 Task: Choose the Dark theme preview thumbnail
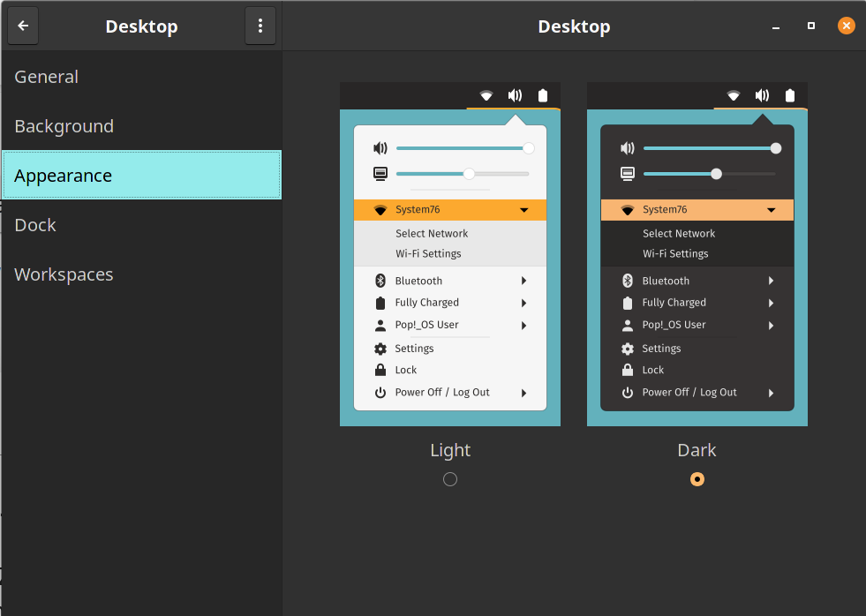click(697, 254)
